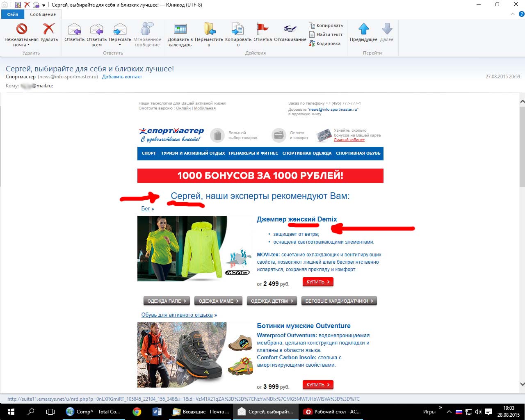Copy message with Копировать в icon

coord(238,35)
